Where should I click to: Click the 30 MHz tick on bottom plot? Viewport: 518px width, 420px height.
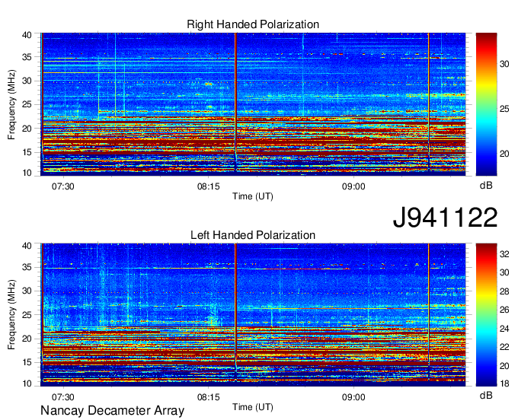pos(27,291)
